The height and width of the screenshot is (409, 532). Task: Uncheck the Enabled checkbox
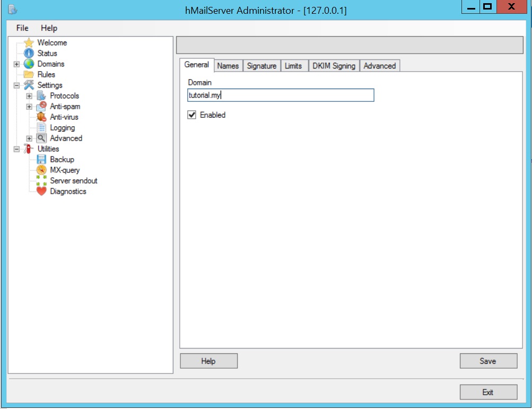tap(191, 115)
